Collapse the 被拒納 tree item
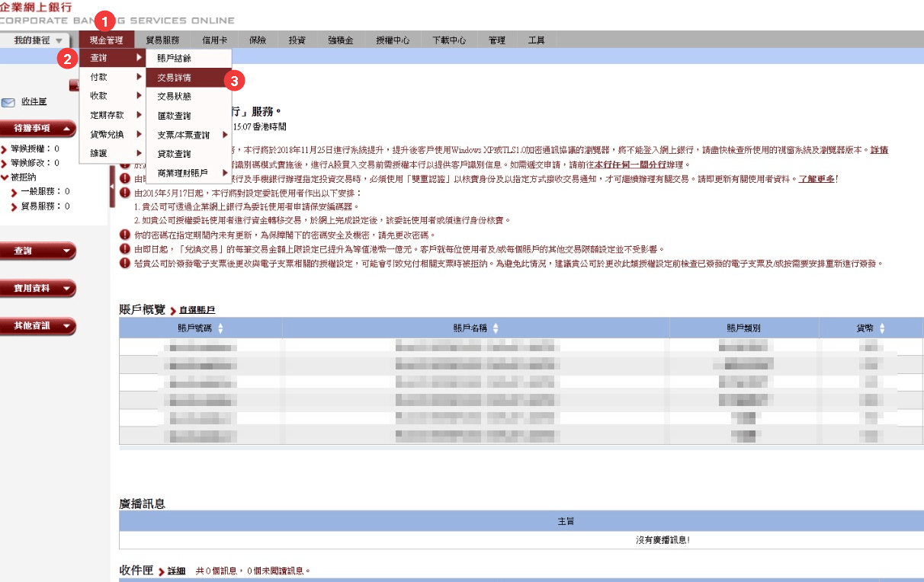Viewport: 924px width, 582px height. point(5,177)
